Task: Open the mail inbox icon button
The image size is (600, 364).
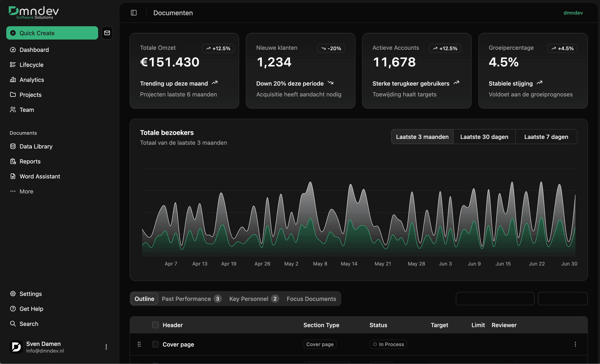Action: tap(107, 33)
